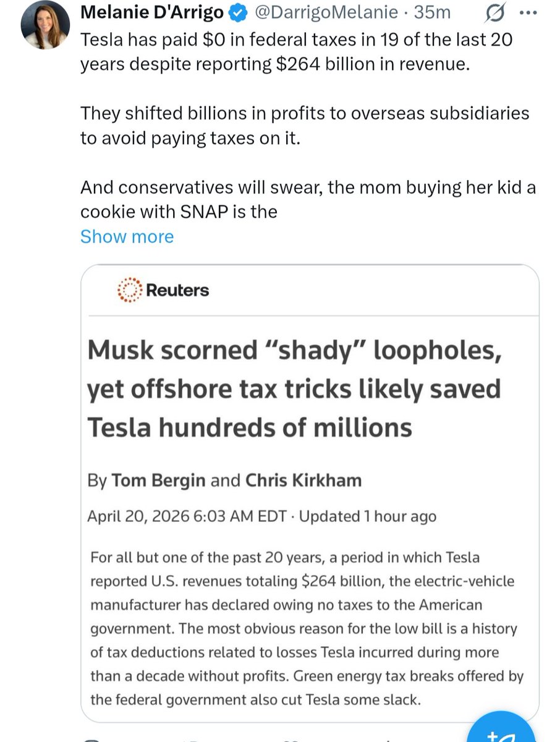This screenshot has width=560, height=742.
Task: Open the article excerpt about $264 billion revenues
Action: point(307,627)
